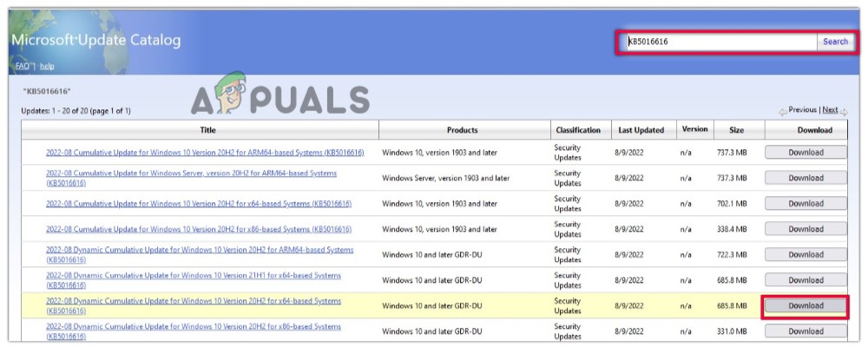The width and height of the screenshot is (868, 360).
Task: Click the 331.0 MB size cell
Action: pos(732,331)
